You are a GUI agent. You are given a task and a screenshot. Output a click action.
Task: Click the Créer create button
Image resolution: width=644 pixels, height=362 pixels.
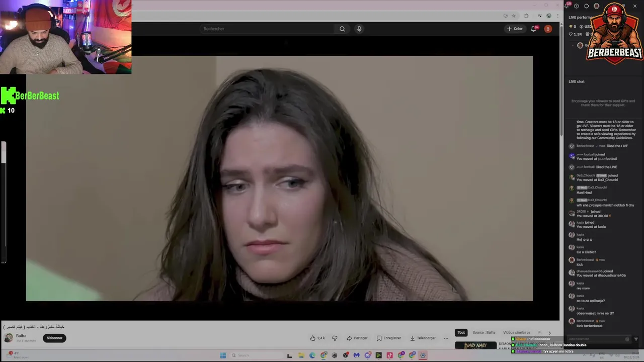click(x=515, y=29)
